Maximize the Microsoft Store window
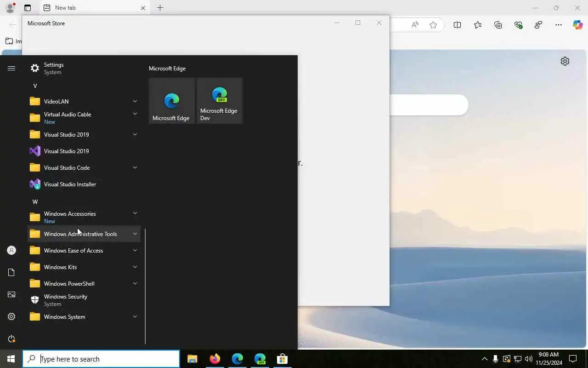This screenshot has height=368, width=588. pyautogui.click(x=358, y=23)
